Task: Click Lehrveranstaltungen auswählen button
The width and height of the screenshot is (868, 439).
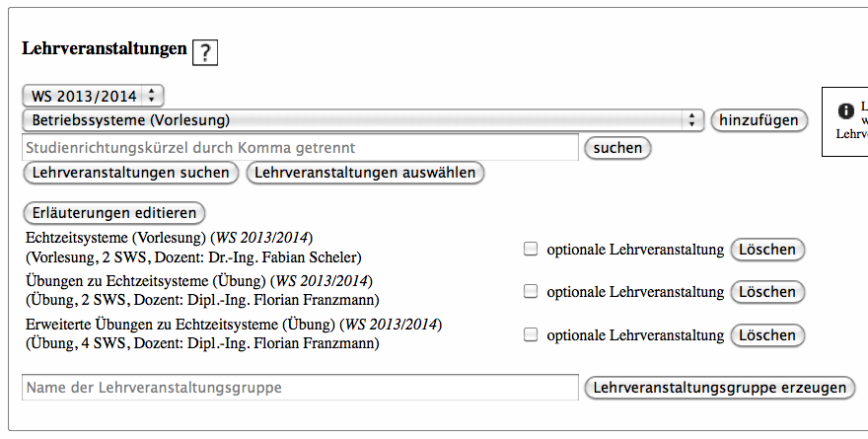Action: 365,173
